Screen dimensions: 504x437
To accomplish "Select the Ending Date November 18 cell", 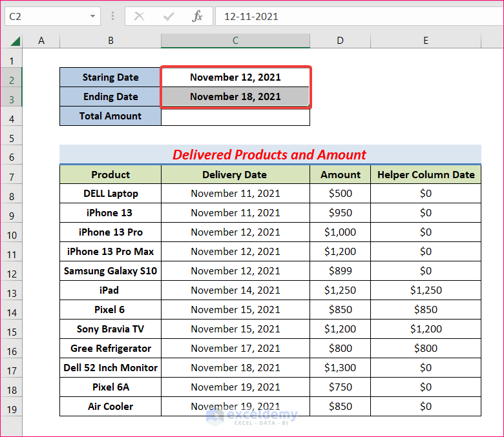I will (x=235, y=97).
